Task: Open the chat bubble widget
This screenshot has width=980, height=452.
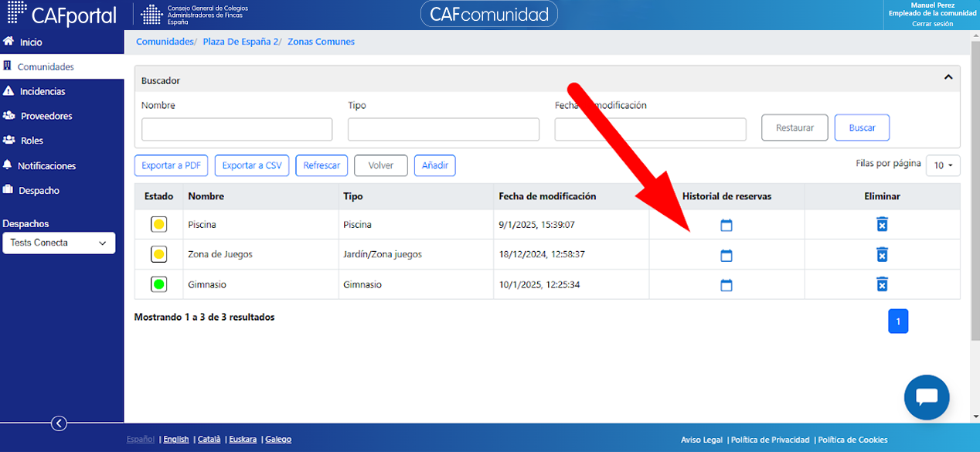Action: (x=927, y=397)
